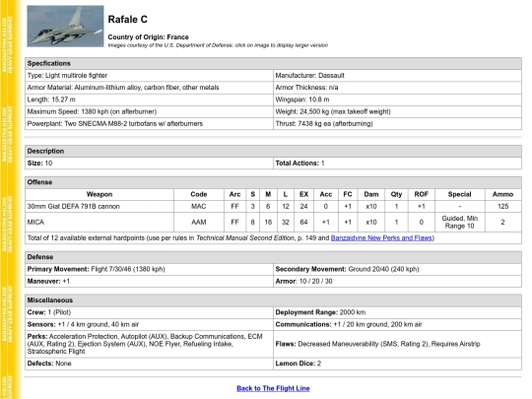
Task: Click the Miscellaneous section header
Action: click(x=273, y=300)
